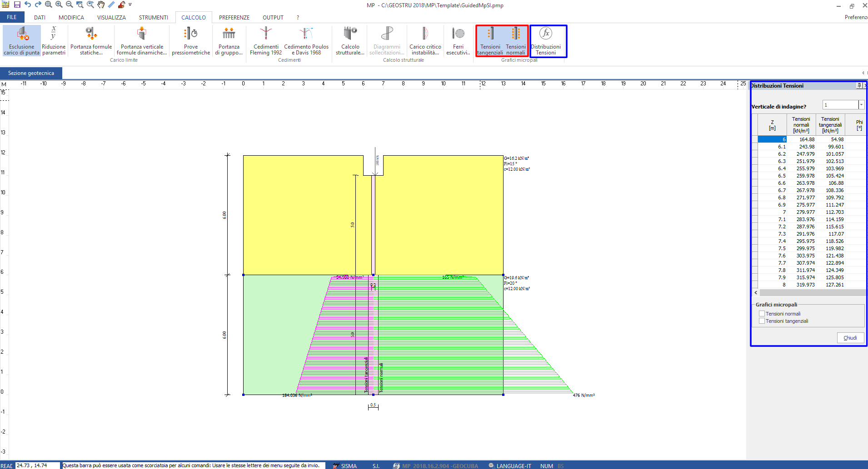Open Ferri esecutivi tool
The height and width of the screenshot is (469, 868).
[x=458, y=41]
